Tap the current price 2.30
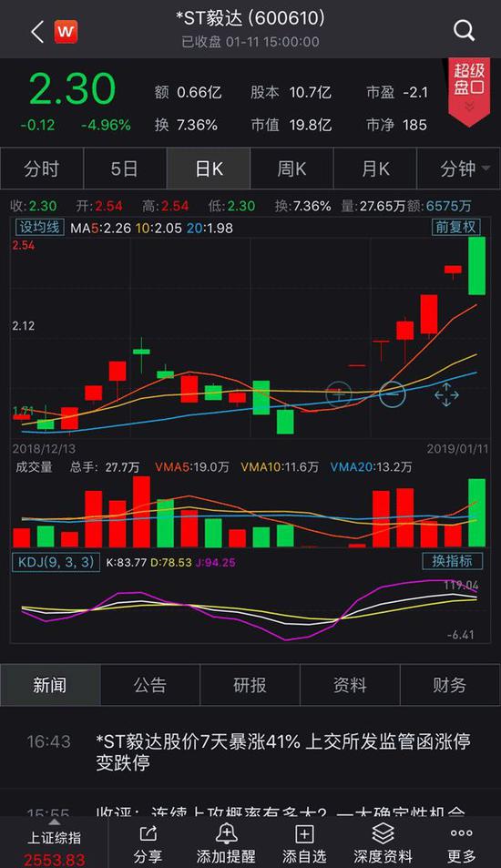The width and height of the screenshot is (501, 868). [72, 88]
